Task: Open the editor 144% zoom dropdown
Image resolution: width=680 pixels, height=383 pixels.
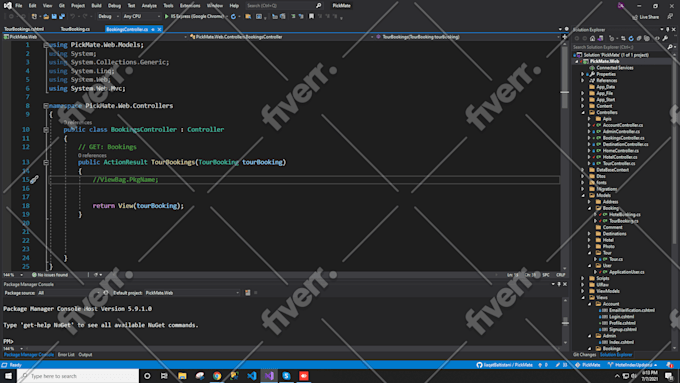Action: [x=13, y=275]
